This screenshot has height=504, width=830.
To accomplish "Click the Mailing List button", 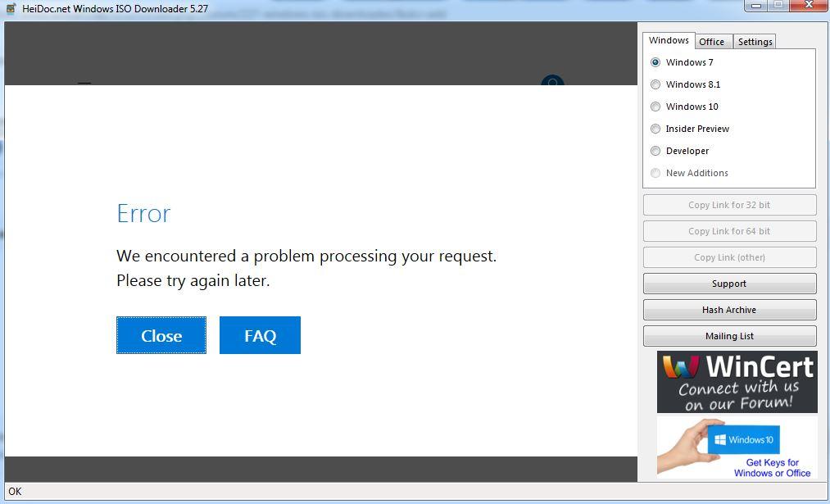I will click(729, 336).
